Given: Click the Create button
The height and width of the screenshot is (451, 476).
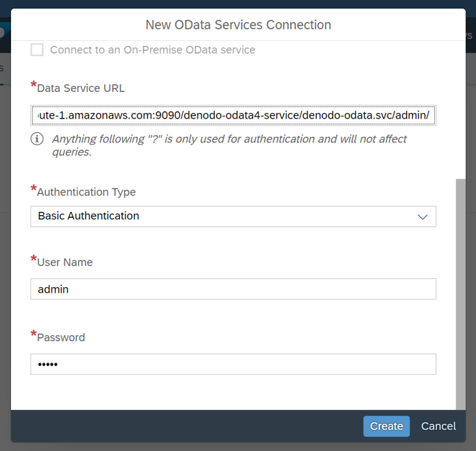Looking at the screenshot, I should coord(386,426).
